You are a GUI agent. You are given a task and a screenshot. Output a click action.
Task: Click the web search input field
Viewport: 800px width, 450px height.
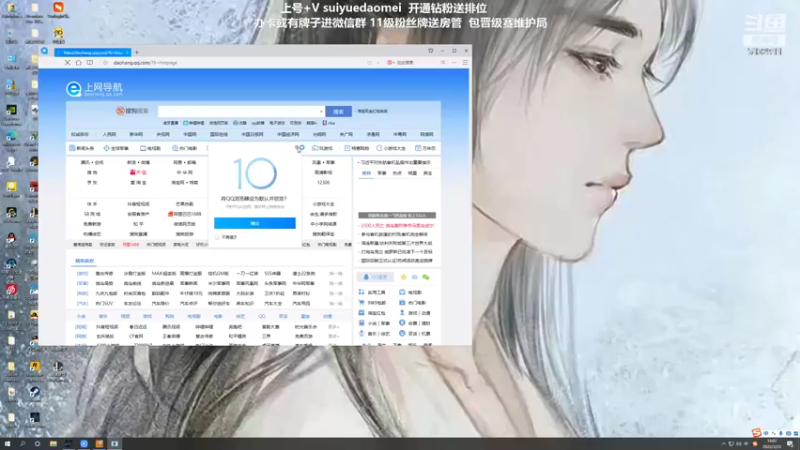point(241,111)
